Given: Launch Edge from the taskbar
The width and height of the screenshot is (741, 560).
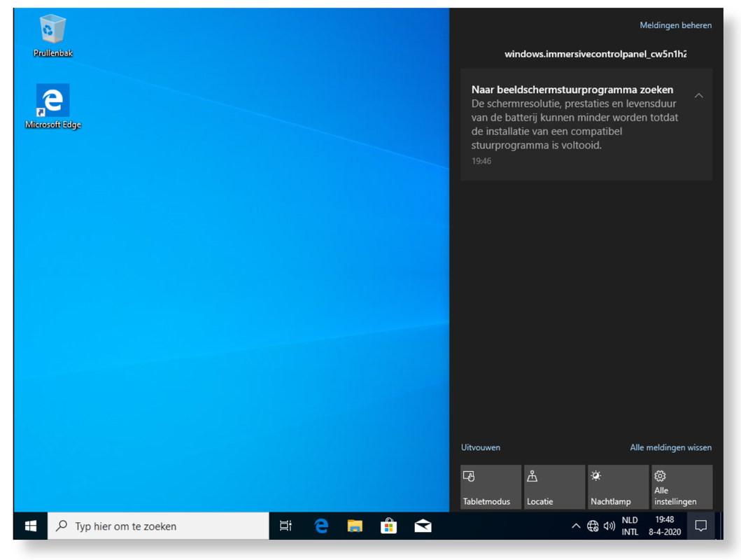Looking at the screenshot, I should tap(321, 526).
